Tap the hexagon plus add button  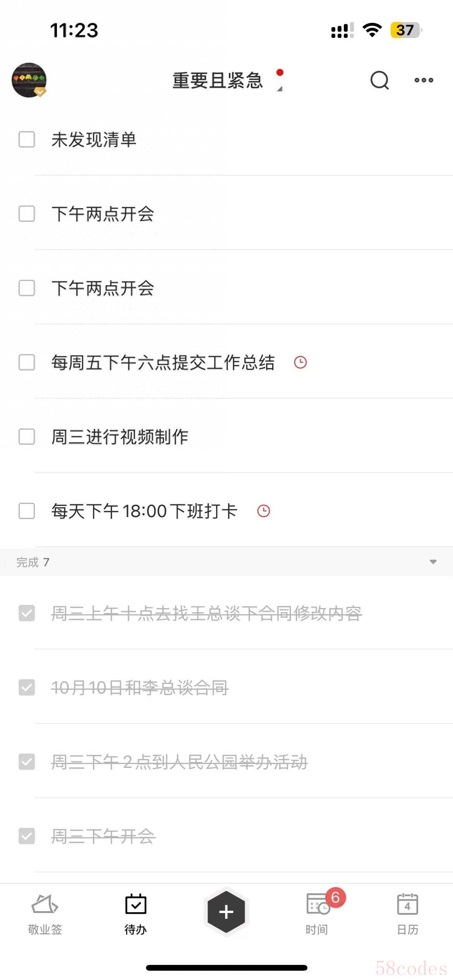pyautogui.click(x=226, y=912)
